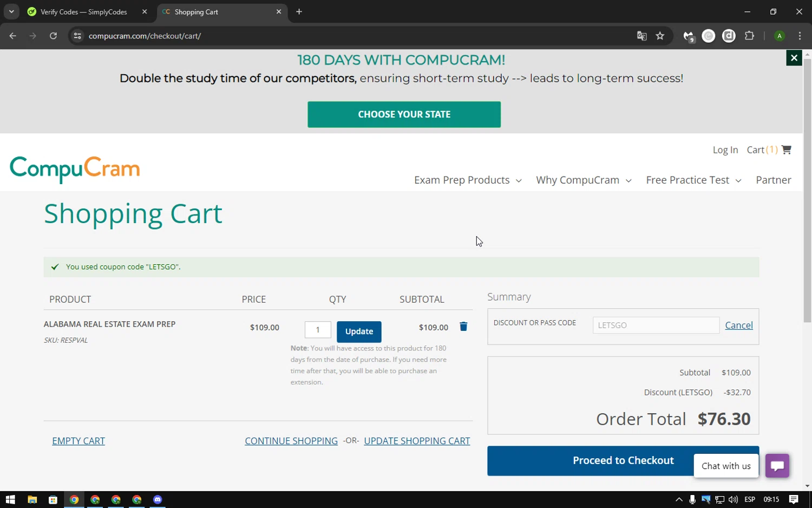The width and height of the screenshot is (812, 508).
Task: Expand the Free Practice Test menu
Action: 693,180
